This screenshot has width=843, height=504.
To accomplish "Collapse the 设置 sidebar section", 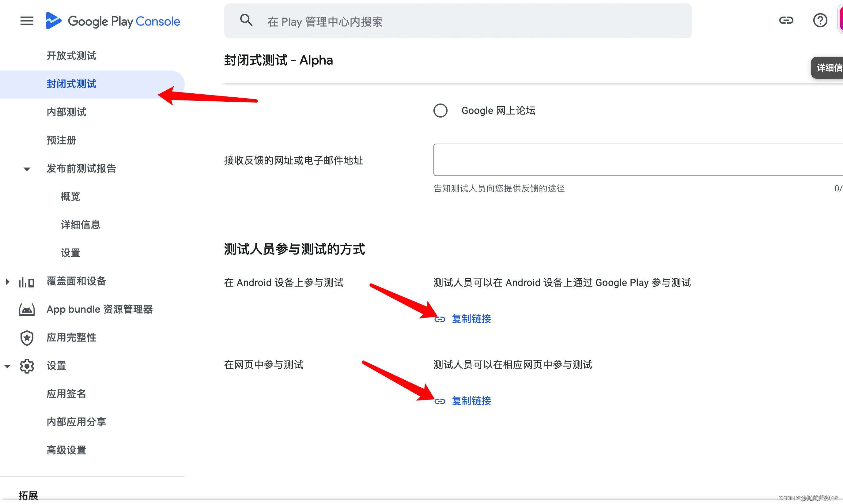I will coord(7,366).
